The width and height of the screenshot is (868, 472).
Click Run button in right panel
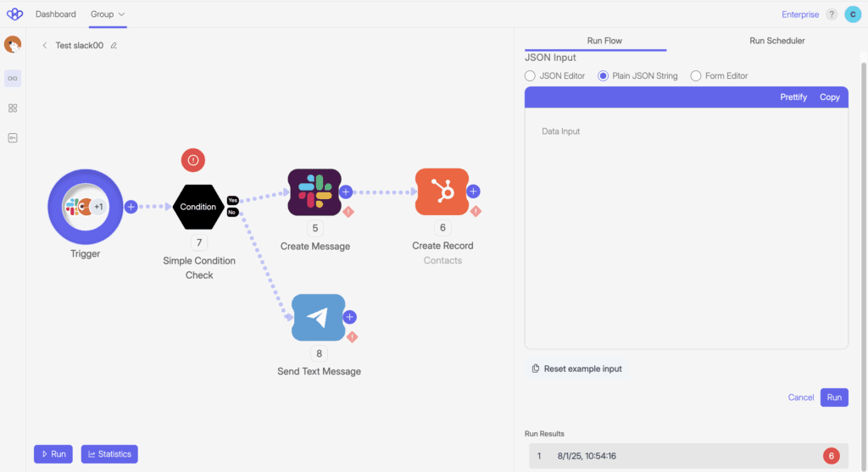(x=834, y=397)
